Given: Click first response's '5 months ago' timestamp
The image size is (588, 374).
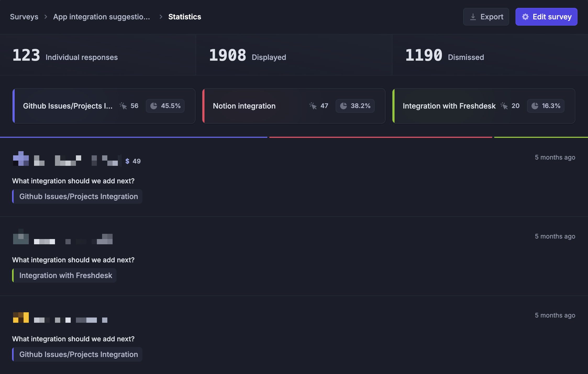Looking at the screenshot, I should pos(555,157).
